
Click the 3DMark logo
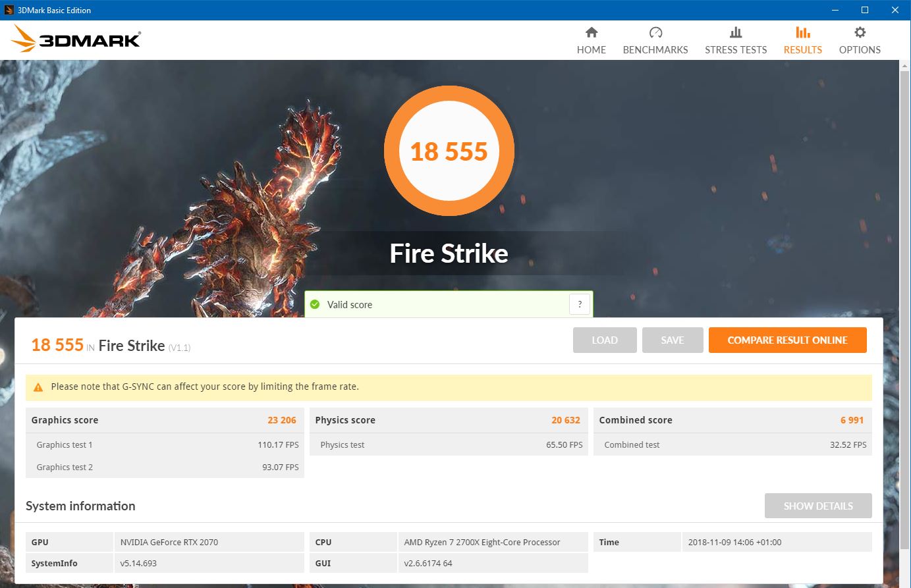coord(76,39)
